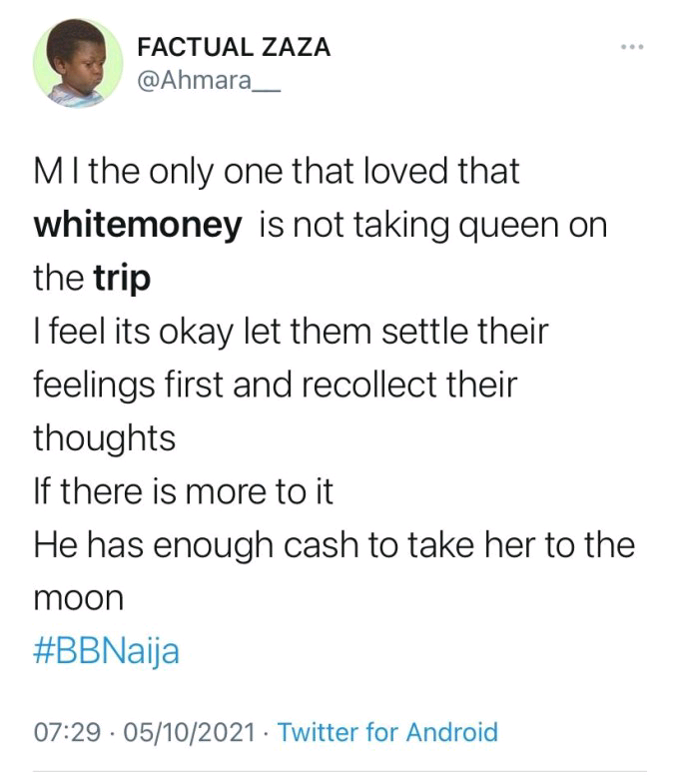Image resolution: width=680 pixels, height=784 pixels.
Task: Click the line "I feel its okay let them settle their"
Action: click(291, 332)
